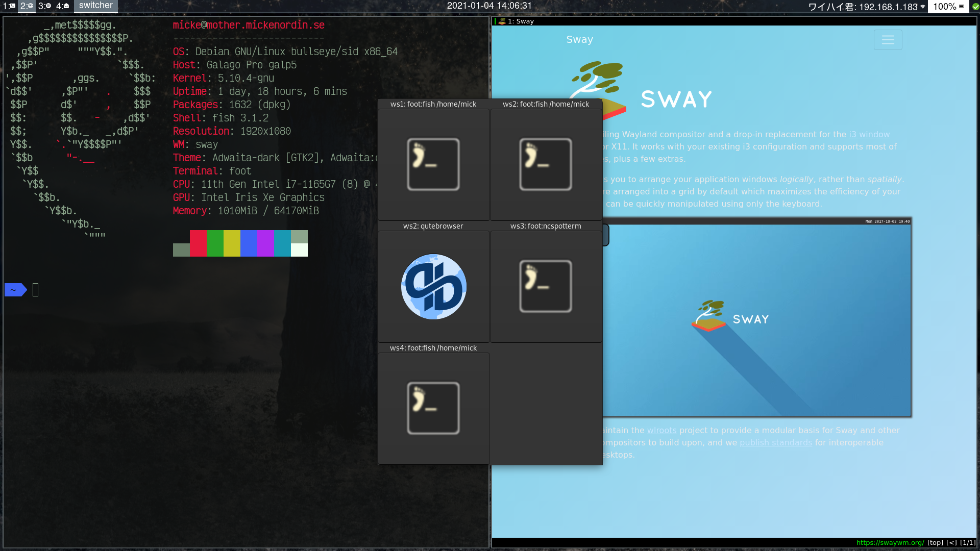Click the 'micke@mother.mickenordin.se' text in terminal
980x551 pixels.
pyautogui.click(x=249, y=25)
